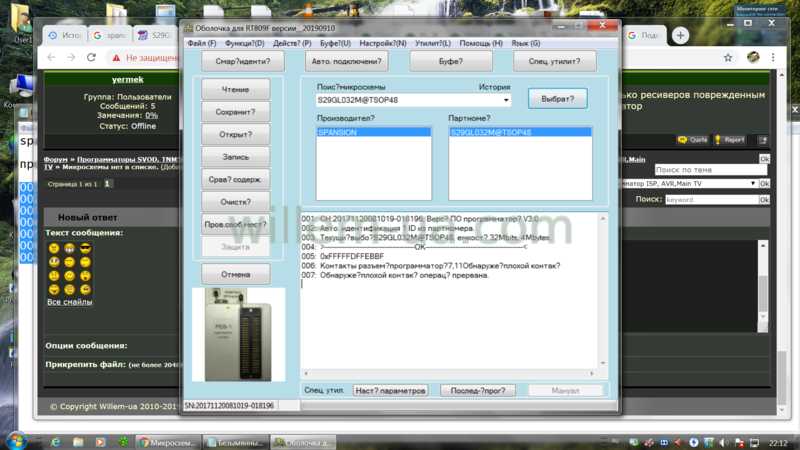Click browser forward arrow in Chrome
Screen dimensions: 800x450
pos(71,57)
